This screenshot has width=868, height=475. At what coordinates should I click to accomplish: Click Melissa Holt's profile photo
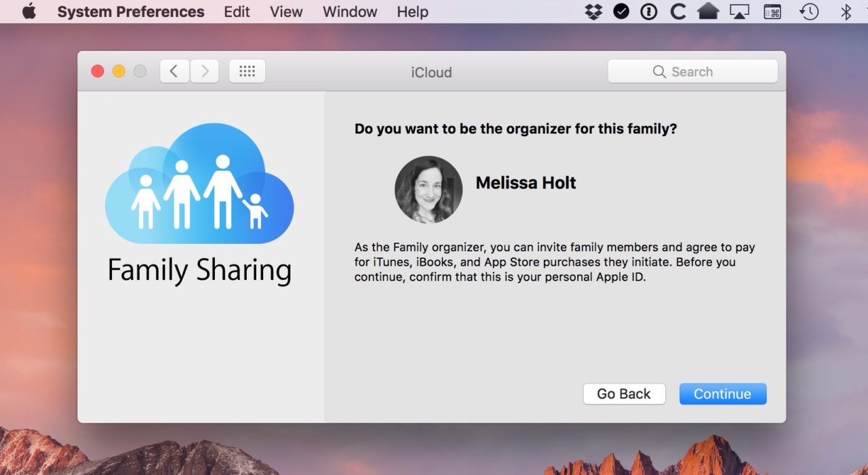tap(429, 190)
